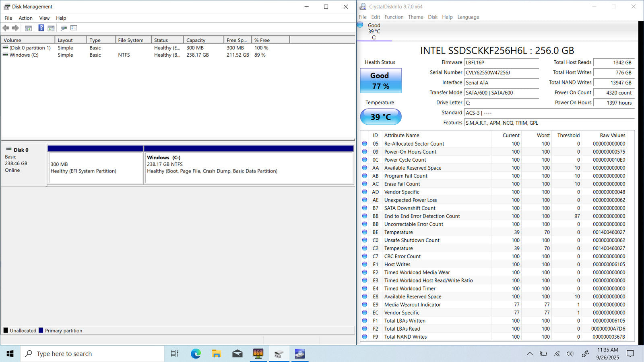Open Help using the blue question mark icon
Viewport: 644px width, 362px height.
[x=41, y=28]
